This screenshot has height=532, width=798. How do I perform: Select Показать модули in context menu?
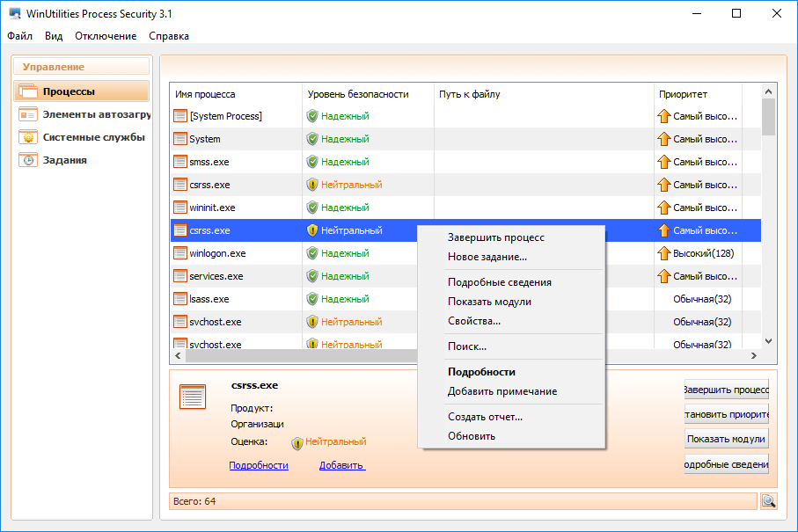pyautogui.click(x=511, y=302)
